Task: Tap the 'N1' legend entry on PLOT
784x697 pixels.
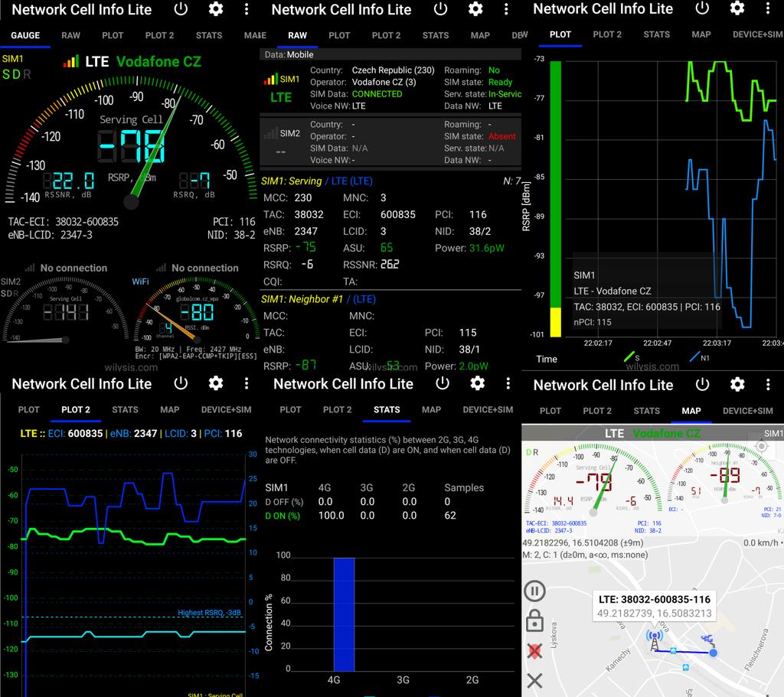Action: click(x=700, y=357)
